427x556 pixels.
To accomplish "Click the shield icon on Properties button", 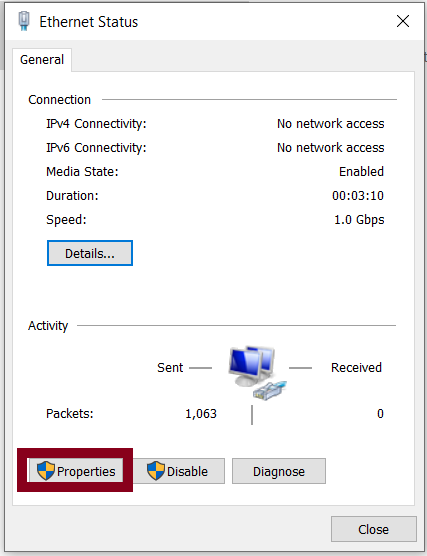I will click(x=46, y=471).
